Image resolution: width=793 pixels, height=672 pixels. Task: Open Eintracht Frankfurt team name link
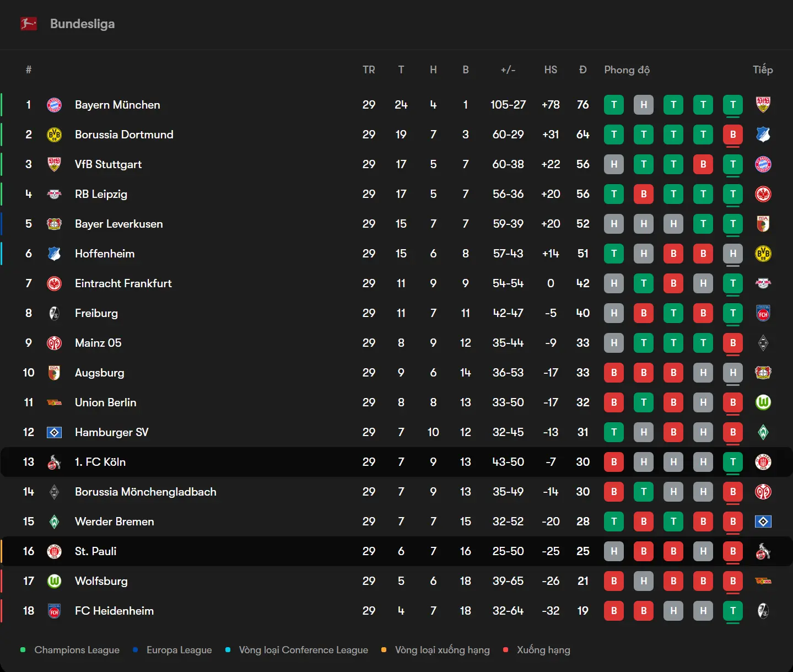[x=123, y=283]
